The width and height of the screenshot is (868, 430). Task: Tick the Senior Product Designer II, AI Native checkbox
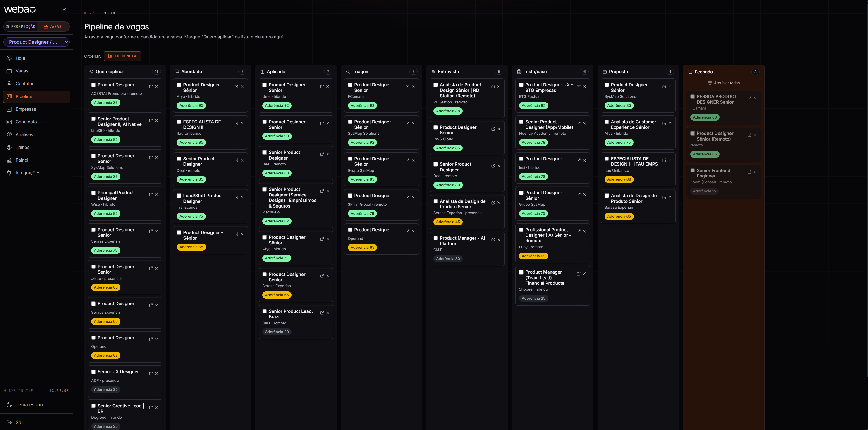(93, 119)
